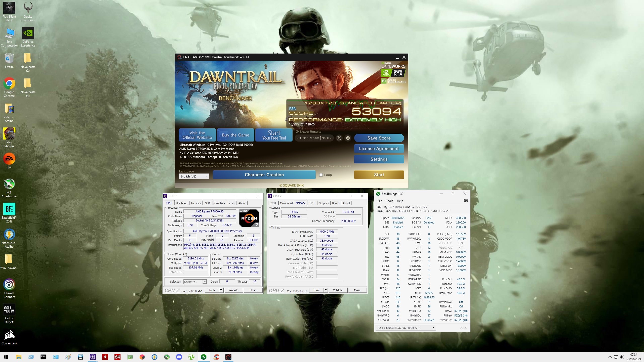Open Ubisoft Connect desktop shortcut

(9, 288)
